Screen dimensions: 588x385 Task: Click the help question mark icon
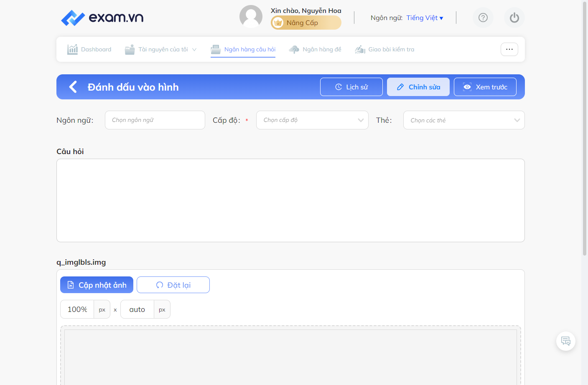483,18
